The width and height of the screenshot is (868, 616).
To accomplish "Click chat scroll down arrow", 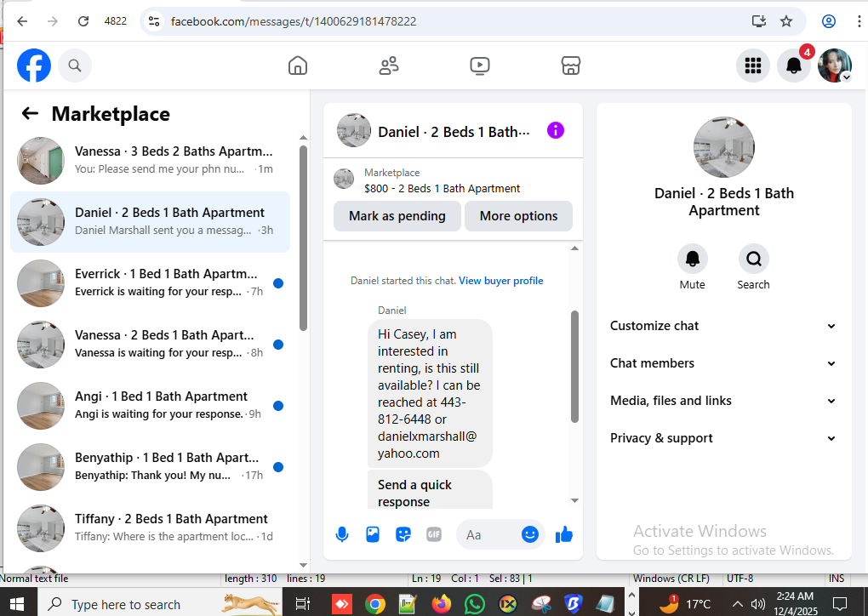I will (x=574, y=500).
